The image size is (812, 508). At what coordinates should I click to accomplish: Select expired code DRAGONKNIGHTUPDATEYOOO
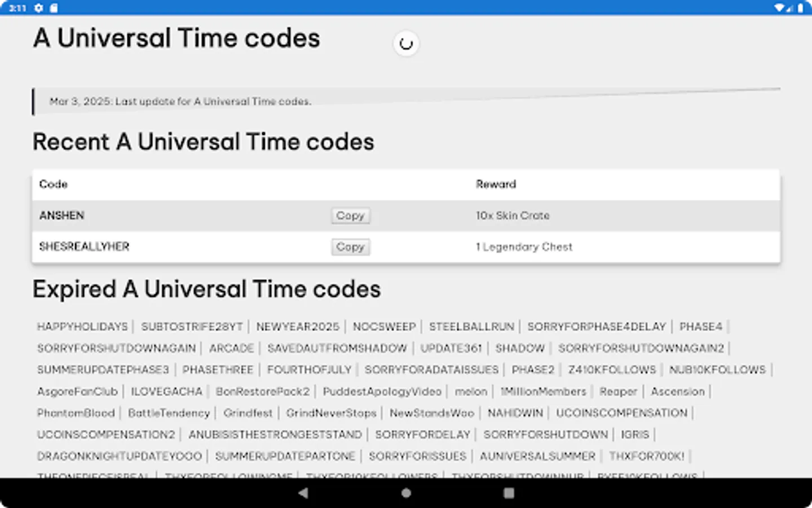click(x=120, y=456)
